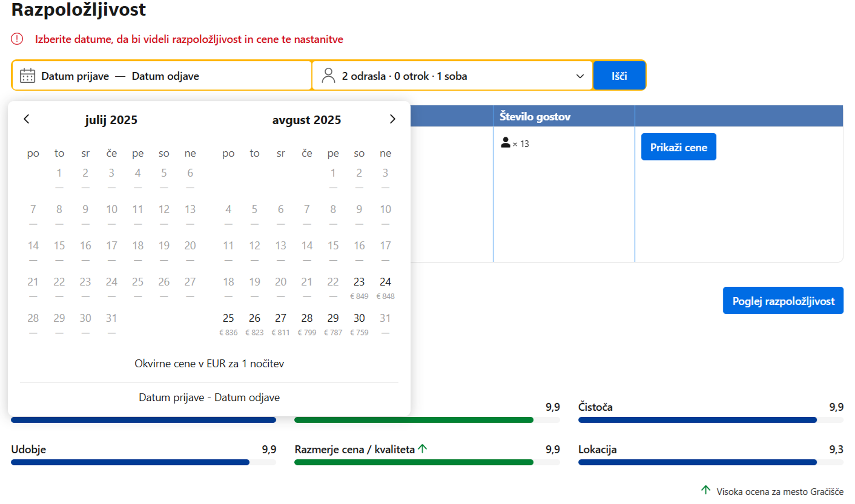855x504 pixels.
Task: Click the Čistoča rating bar
Action: click(710, 420)
